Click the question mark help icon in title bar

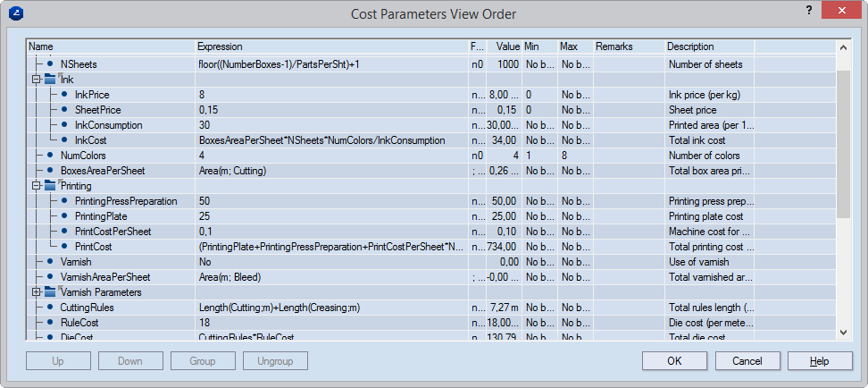pyautogui.click(x=808, y=12)
